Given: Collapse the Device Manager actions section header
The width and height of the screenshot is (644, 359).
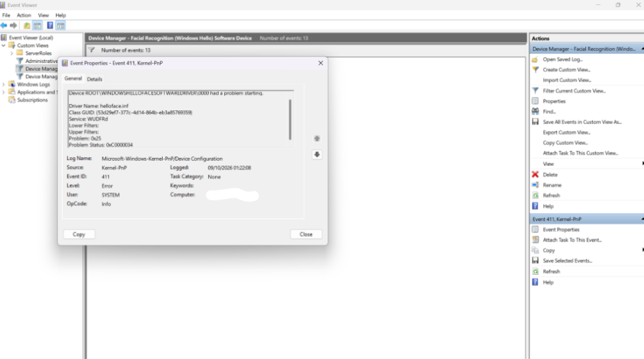Looking at the screenshot, I should (x=642, y=49).
